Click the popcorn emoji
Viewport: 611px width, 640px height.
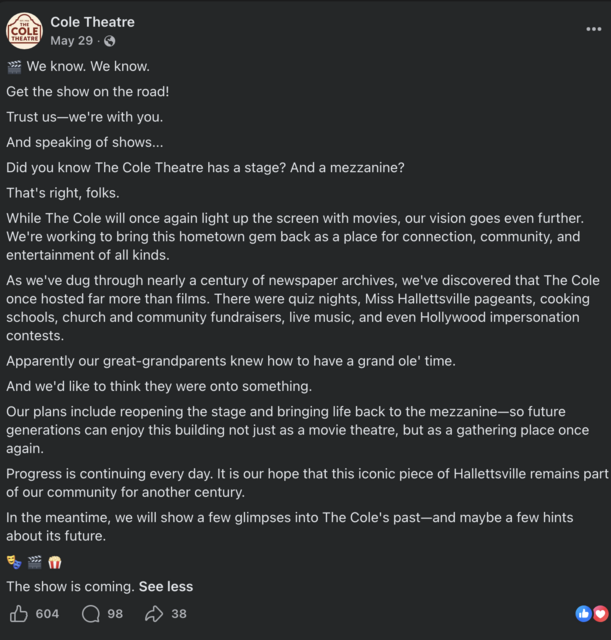click(x=55, y=562)
